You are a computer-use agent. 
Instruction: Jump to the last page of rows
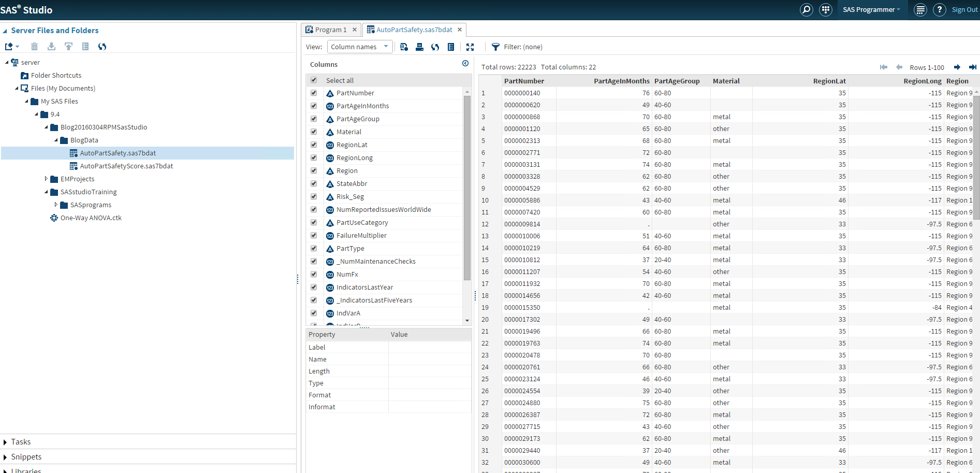973,67
